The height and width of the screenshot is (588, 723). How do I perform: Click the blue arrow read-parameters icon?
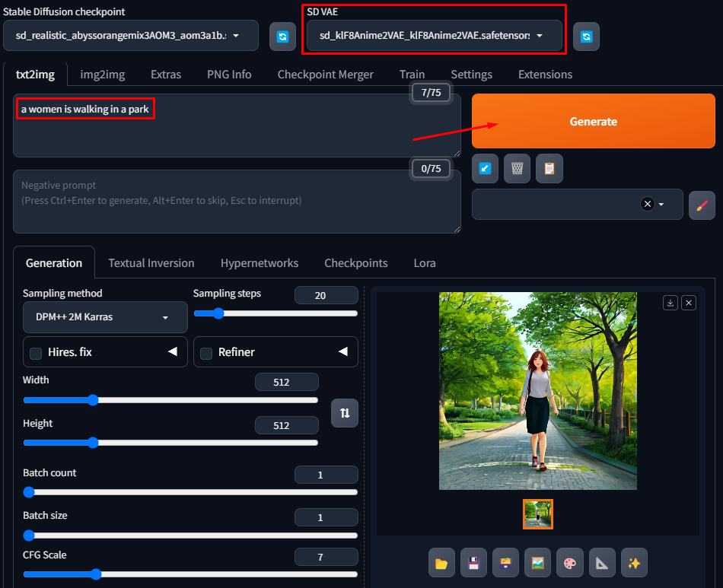485,168
